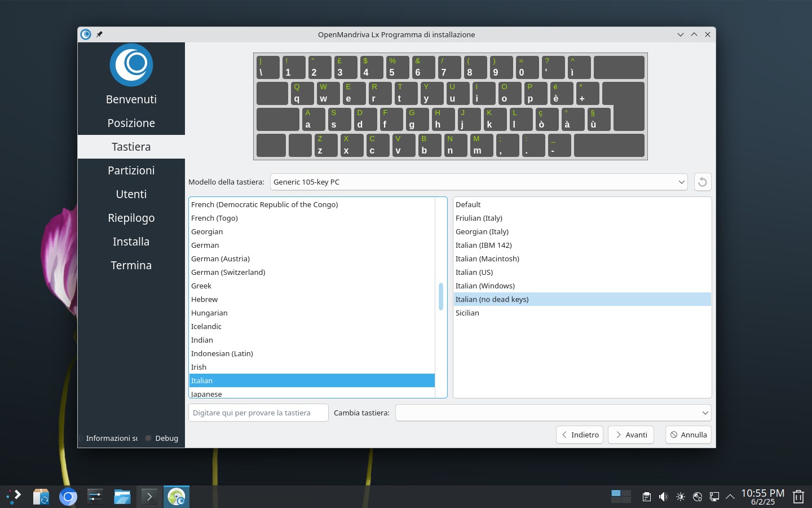Go to next step with Avanti
Image resolution: width=812 pixels, height=508 pixels.
click(x=631, y=435)
